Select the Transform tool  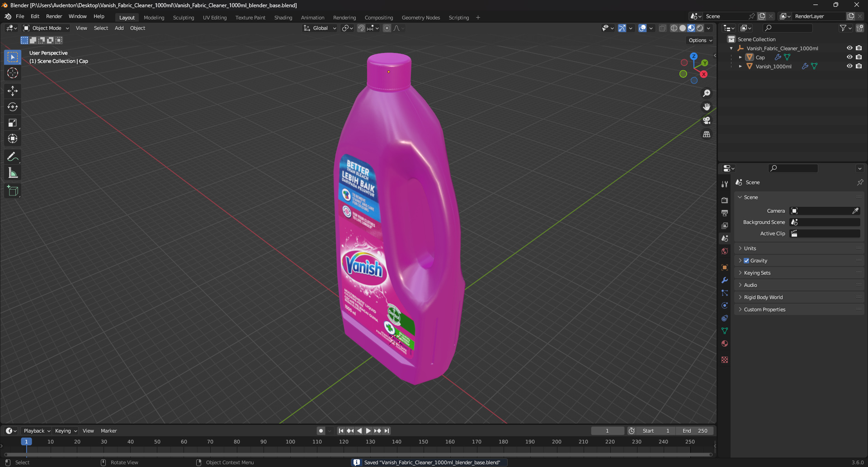click(13, 138)
